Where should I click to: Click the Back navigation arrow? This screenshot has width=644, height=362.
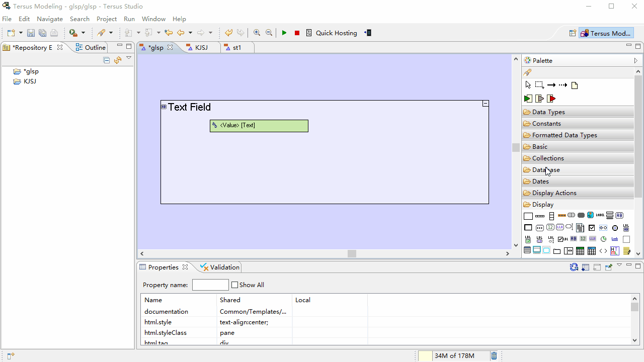pyautogui.click(x=180, y=33)
